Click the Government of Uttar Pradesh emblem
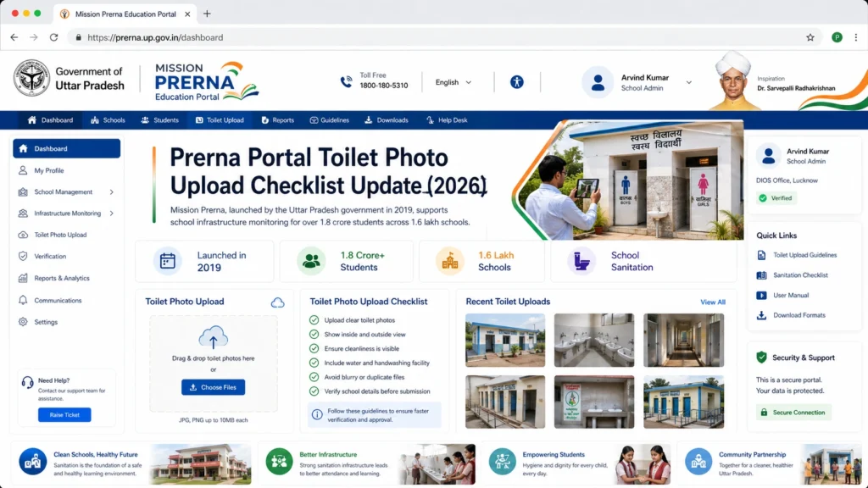The width and height of the screenshot is (868, 488). [31, 78]
